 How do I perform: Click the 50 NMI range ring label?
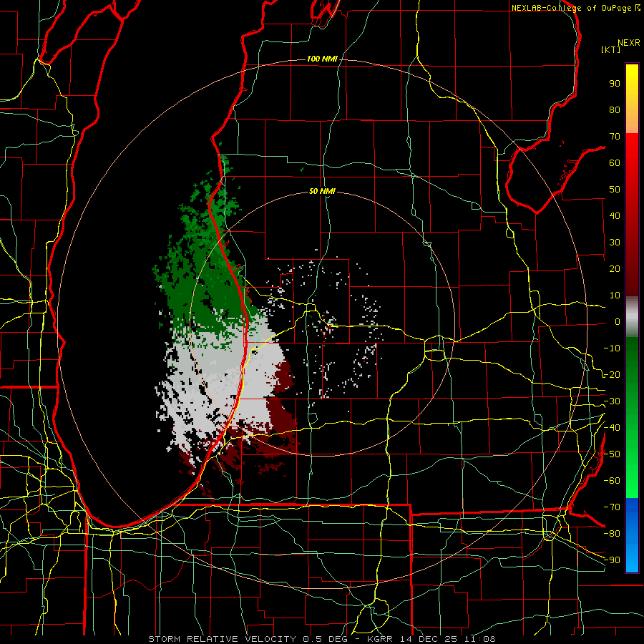322,191
